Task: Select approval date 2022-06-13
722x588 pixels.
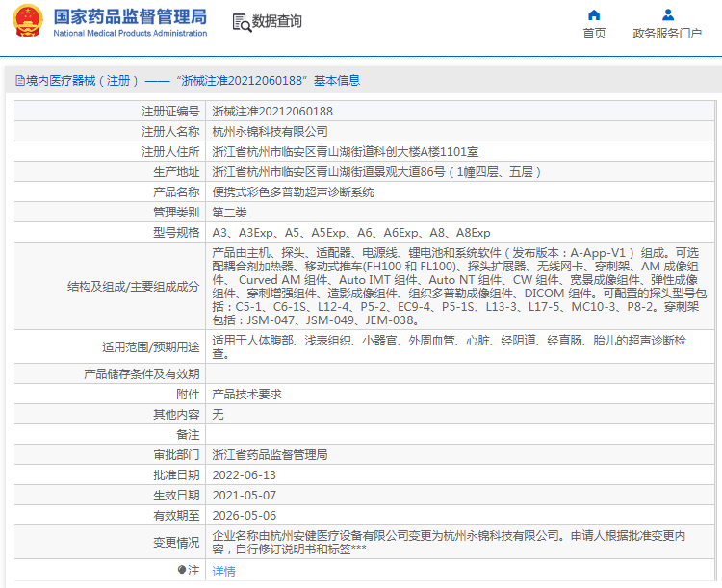Action: click(244, 475)
